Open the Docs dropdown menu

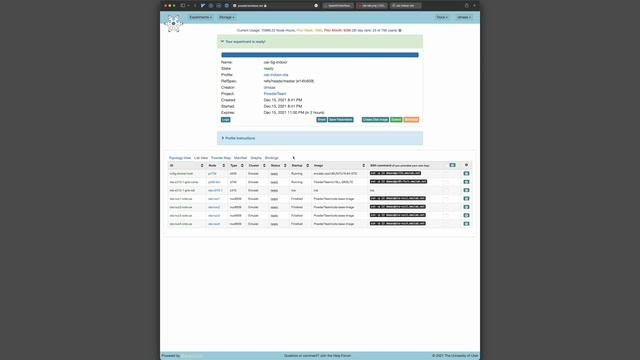coord(442,17)
